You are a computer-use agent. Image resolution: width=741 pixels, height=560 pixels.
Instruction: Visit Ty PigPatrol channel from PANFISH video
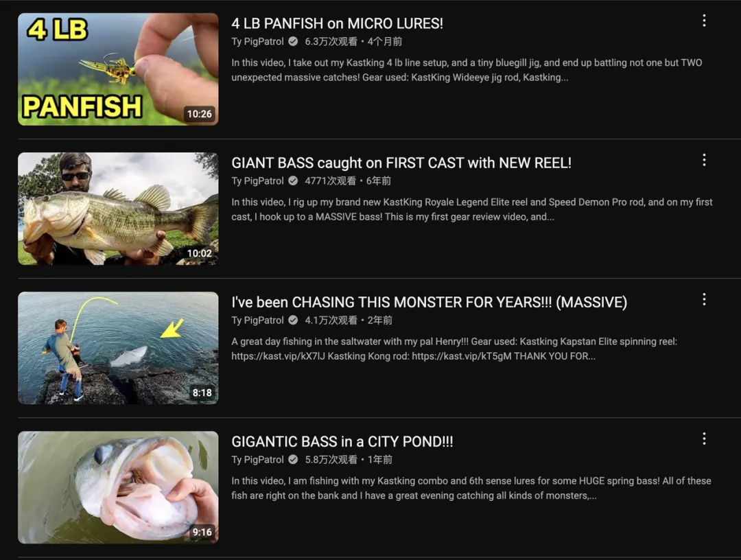pyautogui.click(x=257, y=42)
